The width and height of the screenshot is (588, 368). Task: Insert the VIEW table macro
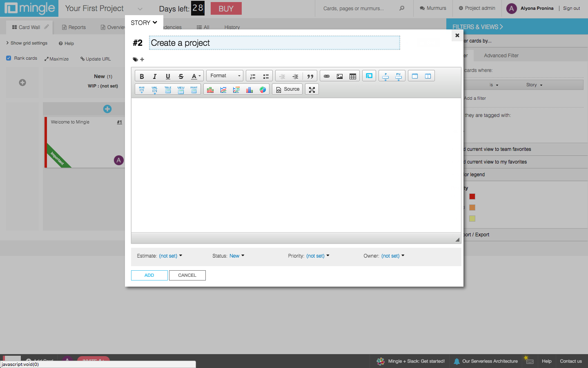[x=181, y=90]
